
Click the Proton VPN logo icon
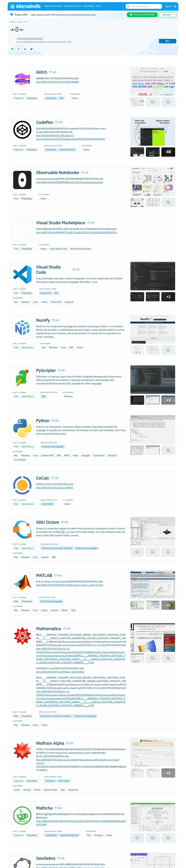click(12, 15)
